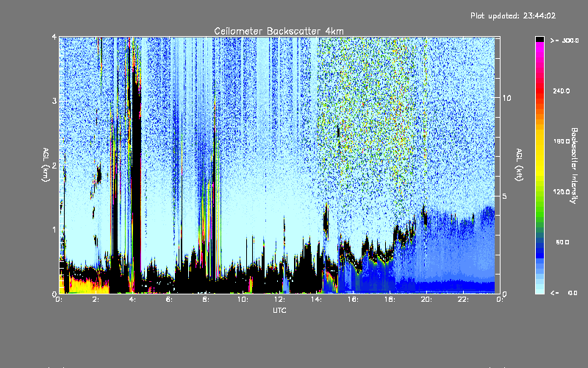Click the "10:" UTC time tick label
The width and height of the screenshot is (588, 368).
(x=243, y=300)
